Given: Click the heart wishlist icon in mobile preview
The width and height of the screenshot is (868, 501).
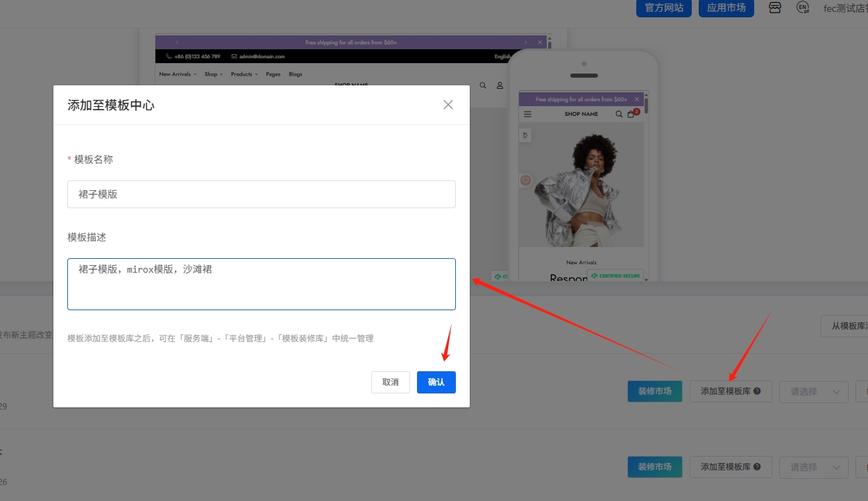Looking at the screenshot, I should point(526,180).
